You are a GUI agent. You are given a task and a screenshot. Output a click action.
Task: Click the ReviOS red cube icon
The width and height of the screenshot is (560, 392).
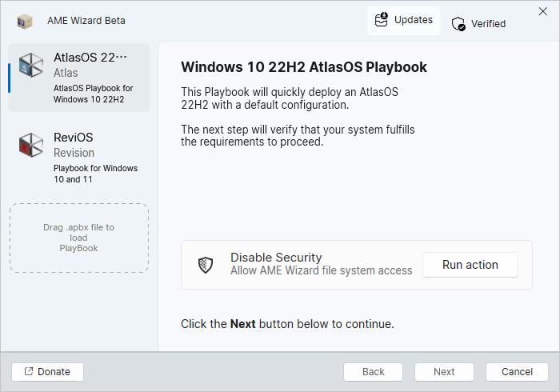31,146
